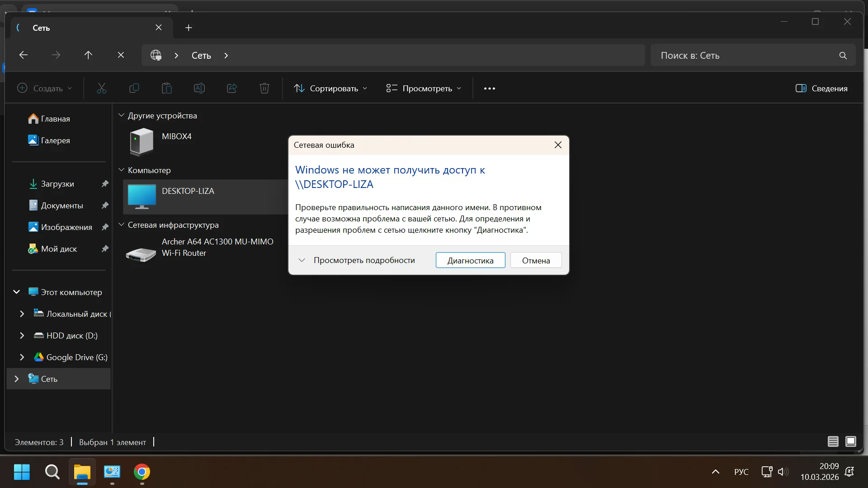
Task: Open the Просмотреть view dropdown
Action: pos(424,89)
